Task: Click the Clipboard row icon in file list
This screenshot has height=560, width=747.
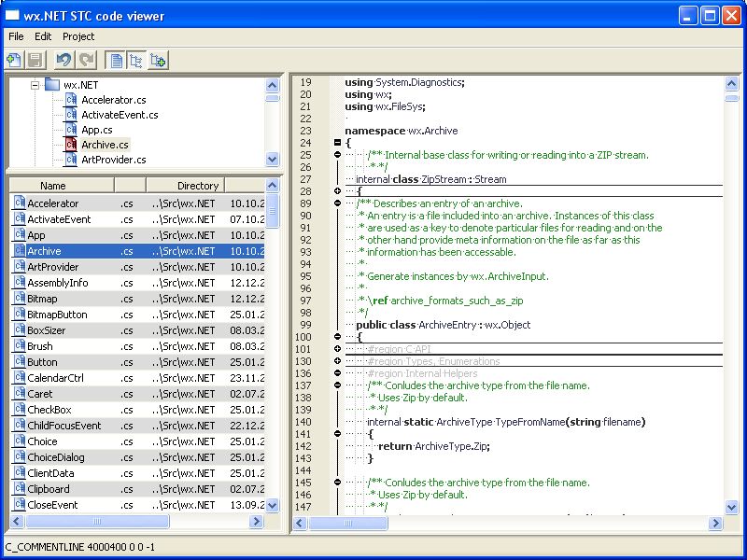Action: point(20,488)
